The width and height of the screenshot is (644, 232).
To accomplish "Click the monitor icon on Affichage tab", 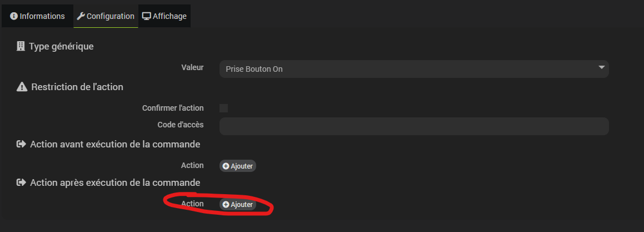I will tap(146, 16).
